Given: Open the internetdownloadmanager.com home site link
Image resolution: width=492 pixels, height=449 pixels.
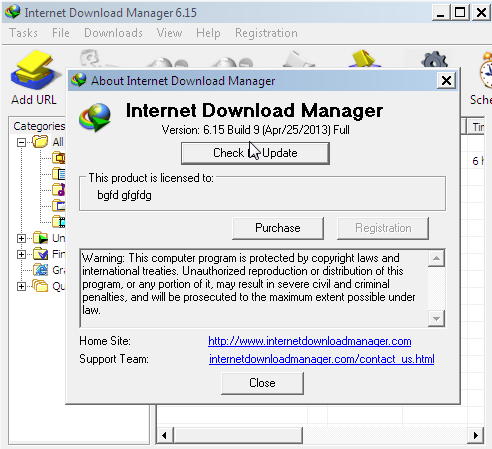Looking at the screenshot, I should click(x=310, y=341).
